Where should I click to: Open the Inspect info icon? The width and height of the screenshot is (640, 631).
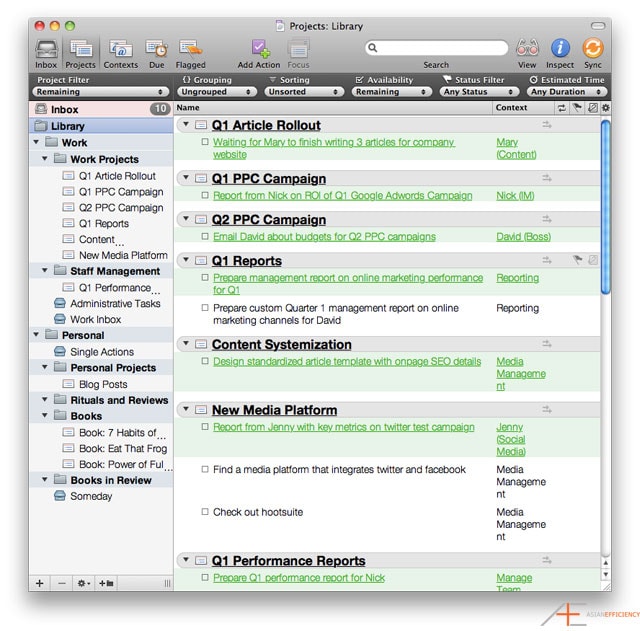pyautogui.click(x=560, y=48)
